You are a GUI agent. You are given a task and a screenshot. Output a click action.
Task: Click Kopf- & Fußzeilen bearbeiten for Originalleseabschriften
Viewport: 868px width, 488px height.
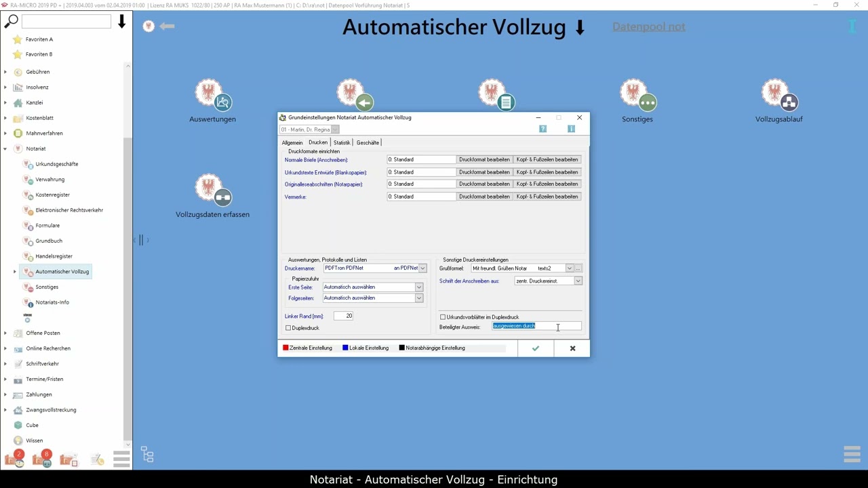547,184
